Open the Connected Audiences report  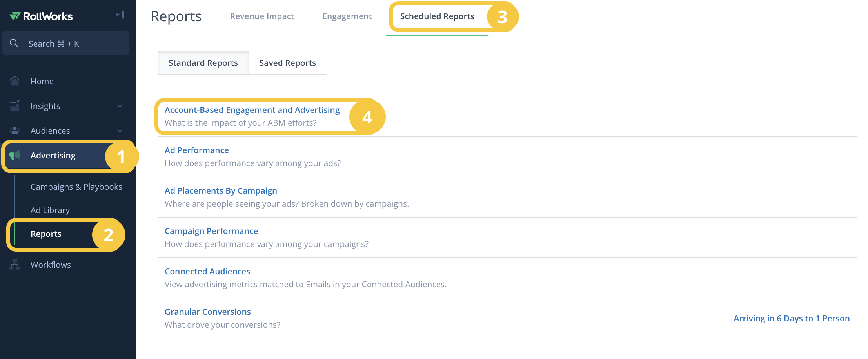[207, 271]
